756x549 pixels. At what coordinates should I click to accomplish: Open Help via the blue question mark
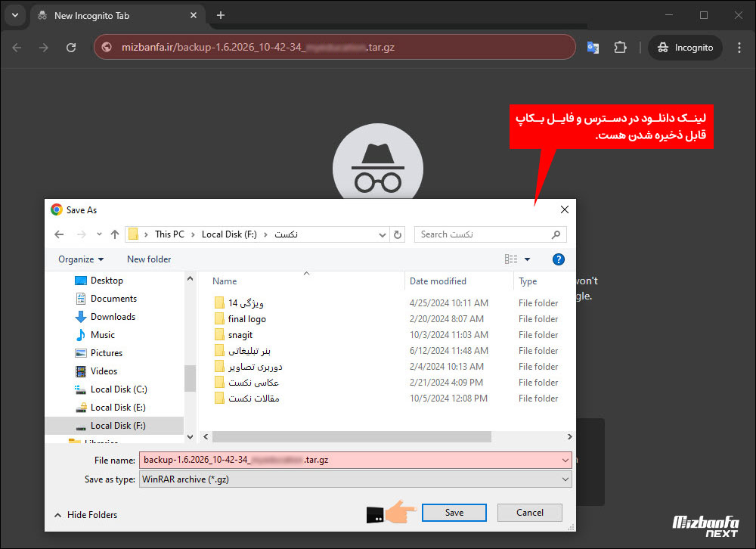[x=558, y=259]
